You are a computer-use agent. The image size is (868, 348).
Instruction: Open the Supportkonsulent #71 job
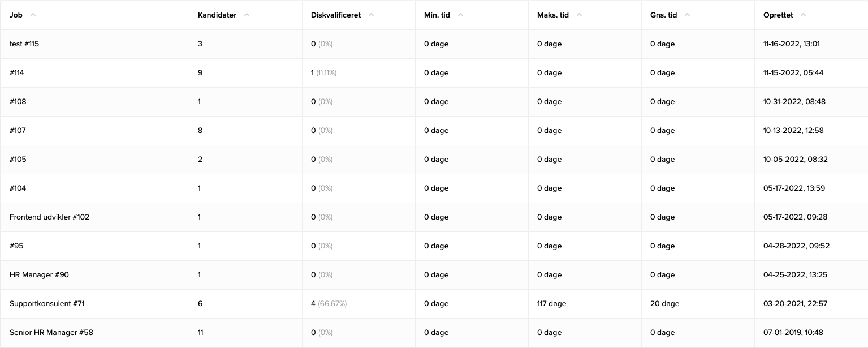pos(47,303)
